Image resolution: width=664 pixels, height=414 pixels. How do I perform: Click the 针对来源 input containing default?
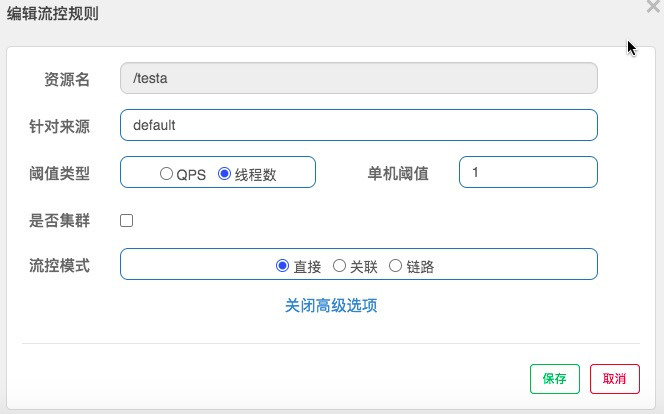358,125
